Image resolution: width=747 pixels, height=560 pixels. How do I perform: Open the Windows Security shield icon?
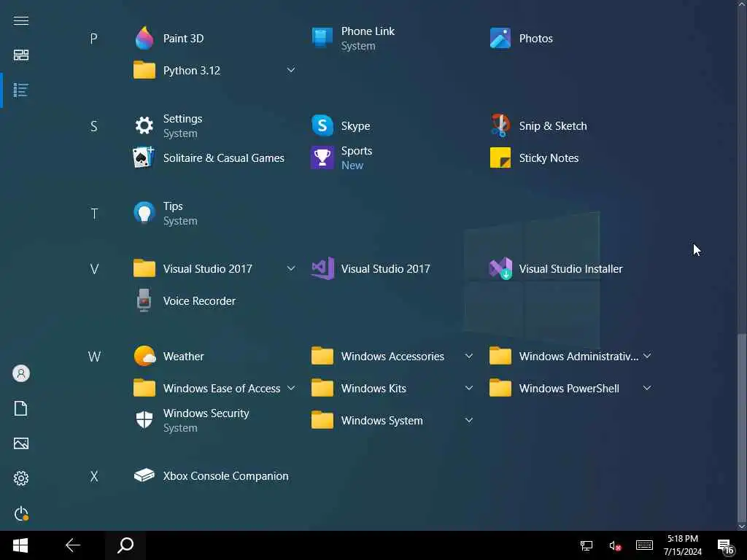tap(144, 420)
